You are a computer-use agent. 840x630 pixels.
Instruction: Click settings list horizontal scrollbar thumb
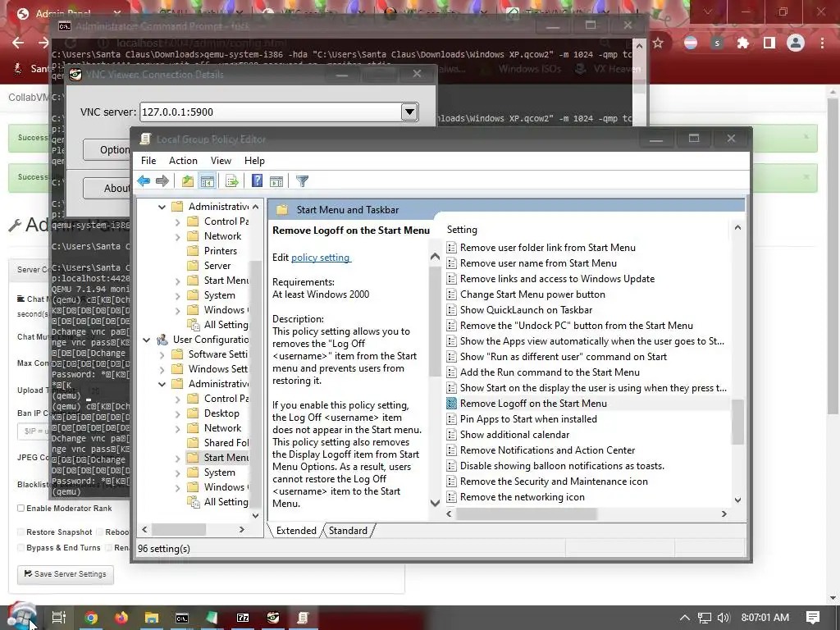(526, 514)
